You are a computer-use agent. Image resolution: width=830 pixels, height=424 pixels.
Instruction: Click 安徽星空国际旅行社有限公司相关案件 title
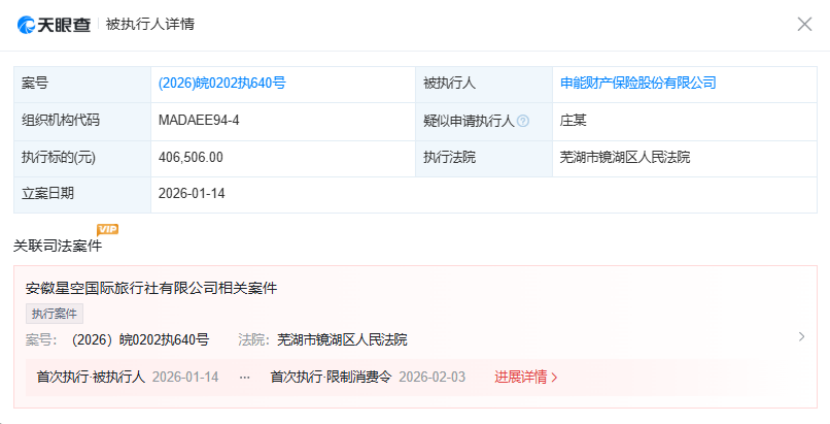coord(151,288)
